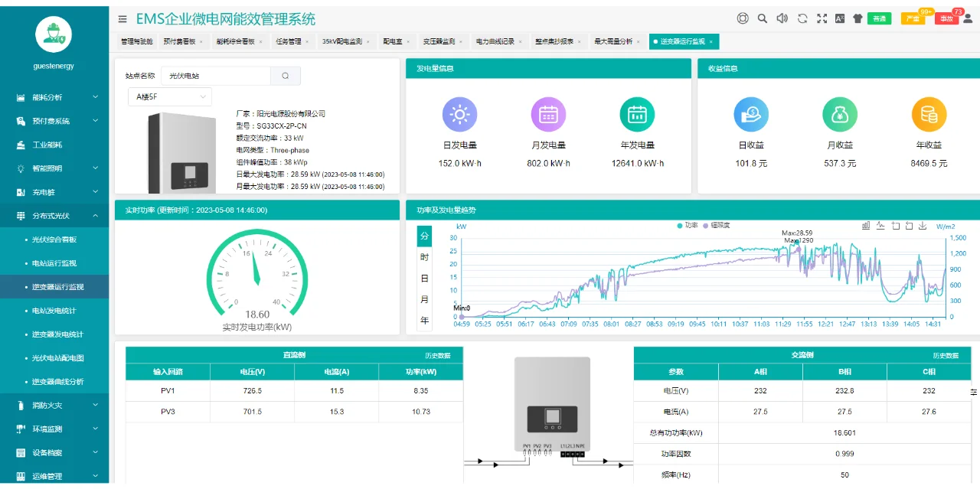The width and height of the screenshot is (980, 489).
Task: Switch language using the A-text icon
Action: (x=840, y=17)
